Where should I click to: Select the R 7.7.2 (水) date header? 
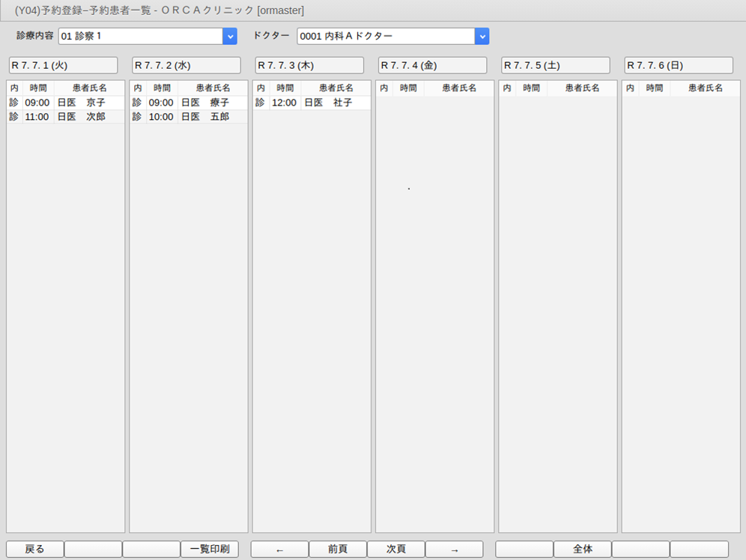pyautogui.click(x=186, y=65)
